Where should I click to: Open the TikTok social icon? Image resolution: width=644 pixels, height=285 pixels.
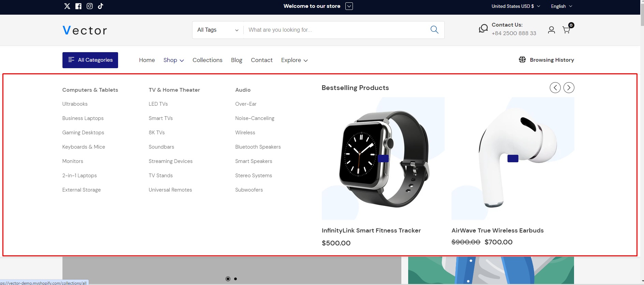click(x=101, y=6)
